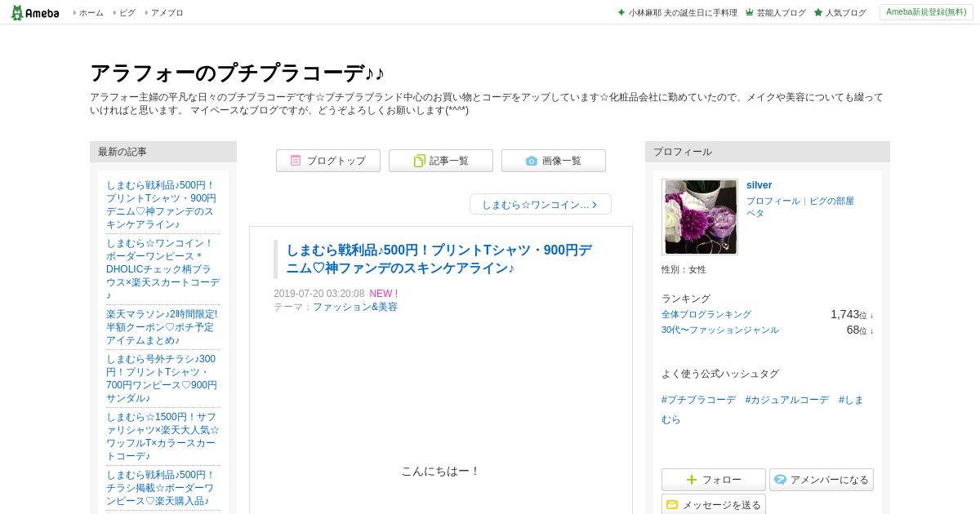The width and height of the screenshot is (980, 514).
Task: Go to ブログトップ
Action: (x=328, y=161)
